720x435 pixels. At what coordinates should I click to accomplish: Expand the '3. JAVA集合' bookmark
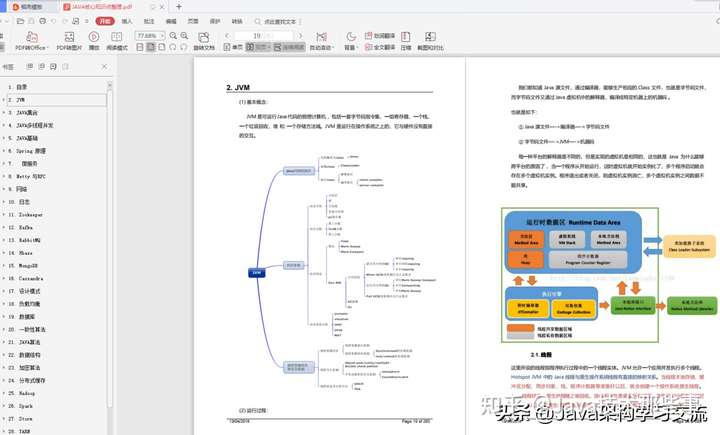[x=4, y=113]
